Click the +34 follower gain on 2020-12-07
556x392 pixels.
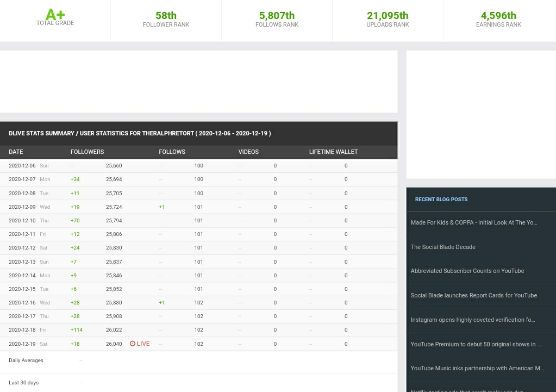point(75,179)
